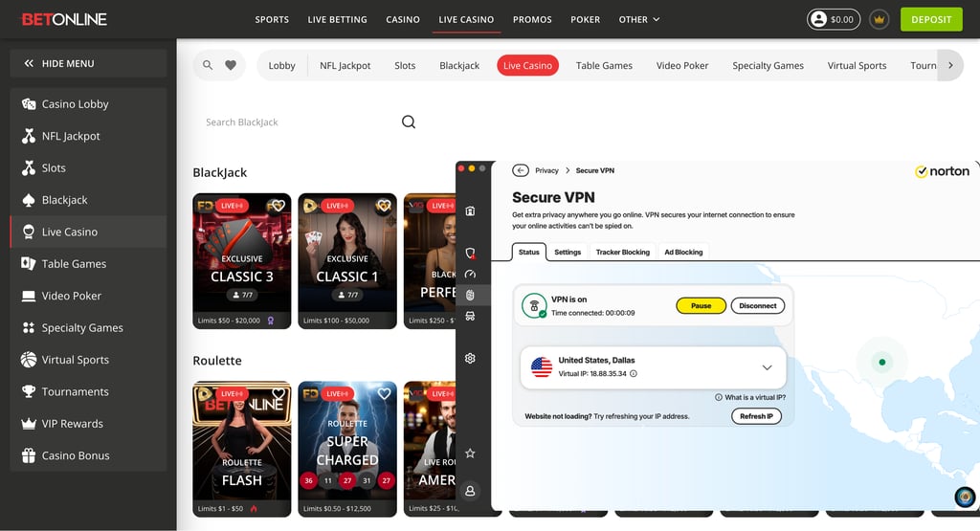This screenshot has width=980, height=531.
Task: Switch to Tracker Blocking tab
Action: [x=622, y=252]
